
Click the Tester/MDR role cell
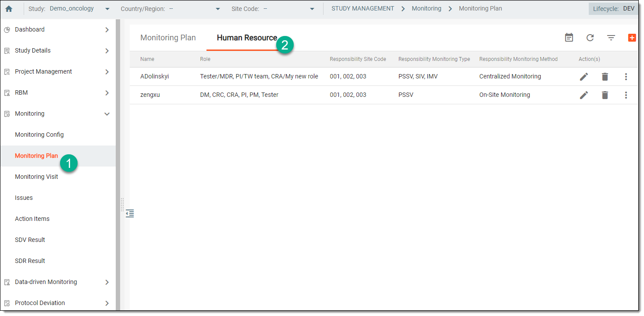(259, 77)
